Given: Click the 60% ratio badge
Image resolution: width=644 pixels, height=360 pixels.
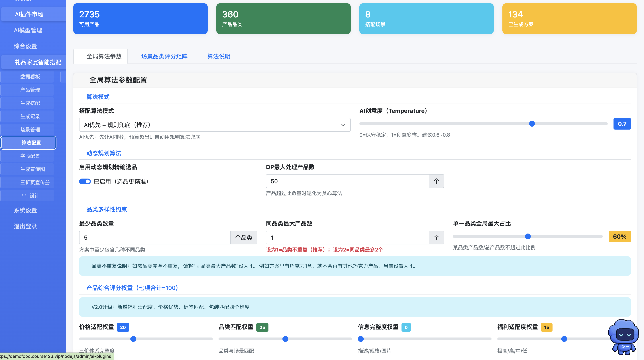Looking at the screenshot, I should [619, 236].
